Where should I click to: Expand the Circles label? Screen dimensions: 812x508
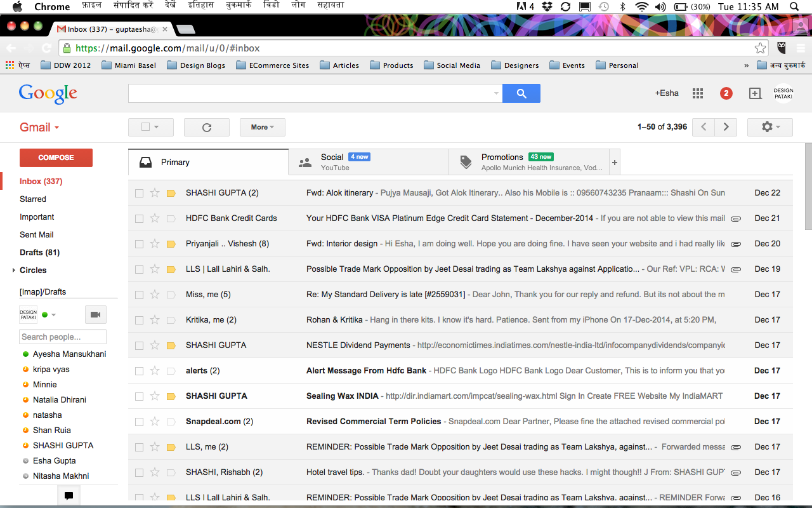(14, 271)
